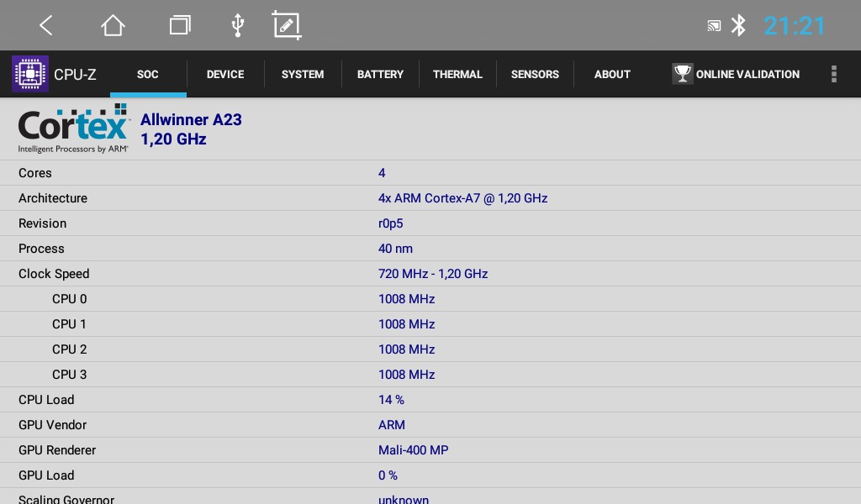Click the ONLINE VALIDATION button text
The width and height of the screenshot is (861, 504).
(x=747, y=74)
